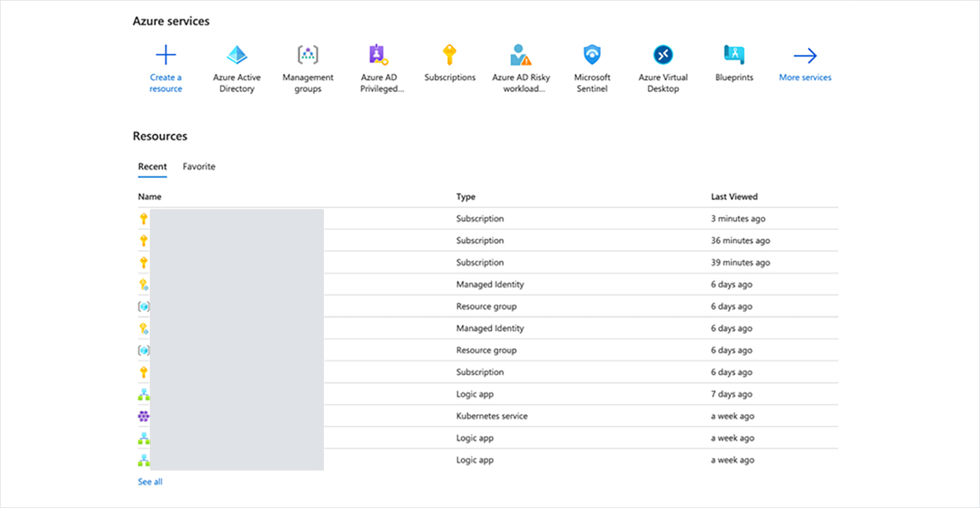Click the Management groups label
Screen dimensions: 980x508
pos(308,83)
